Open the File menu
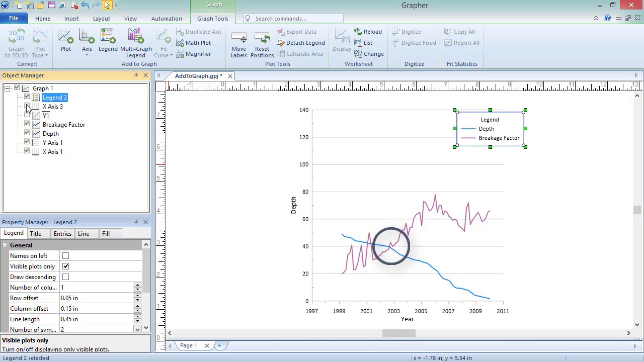Viewport: 644px width, 362px height. [14, 19]
